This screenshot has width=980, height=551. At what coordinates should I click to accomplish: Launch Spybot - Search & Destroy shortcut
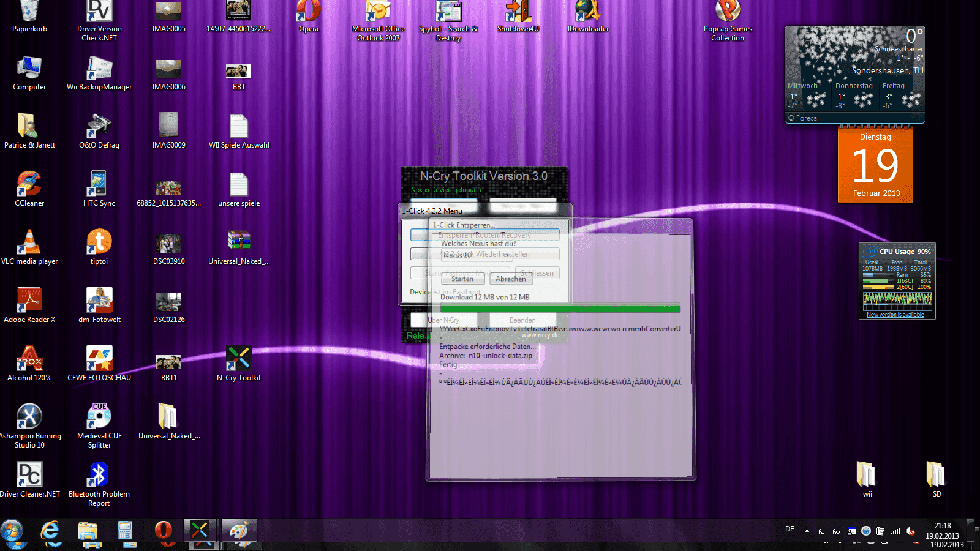click(448, 11)
